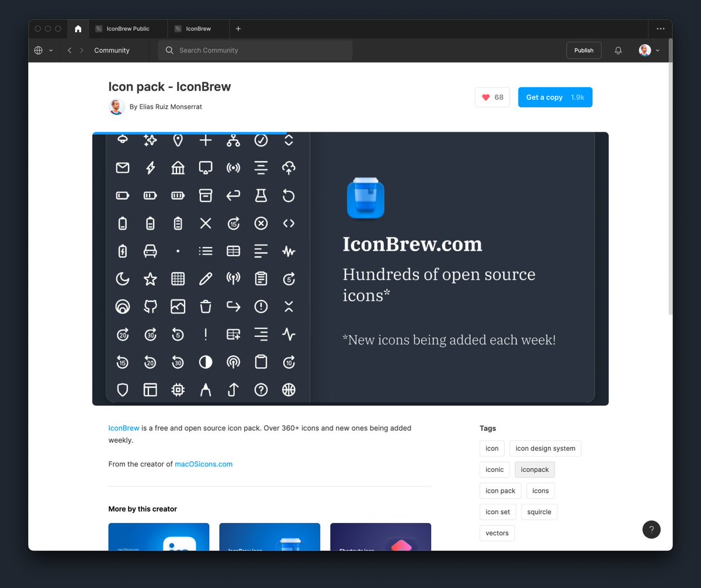
Task: Select the 'iconic' tag
Action: pos(495,469)
